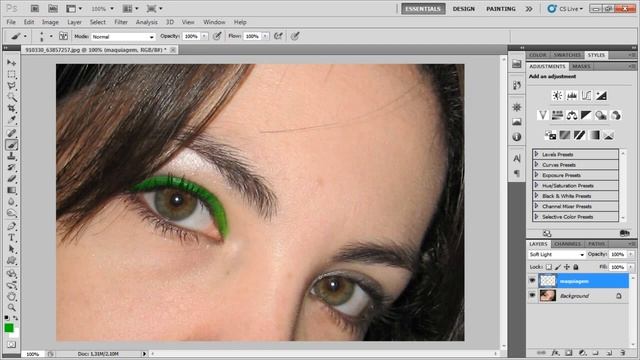Expand Hue/Saturation Presets
Image resolution: width=640 pixels, height=360 pixels.
tap(536, 185)
